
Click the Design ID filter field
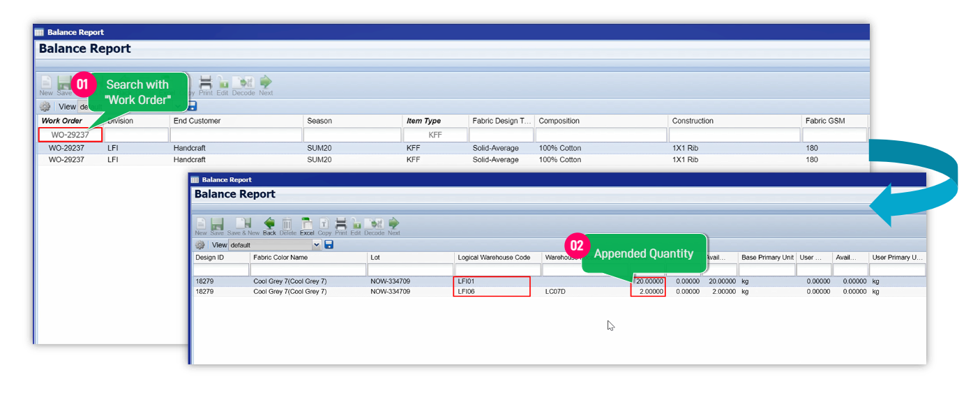coord(222,270)
